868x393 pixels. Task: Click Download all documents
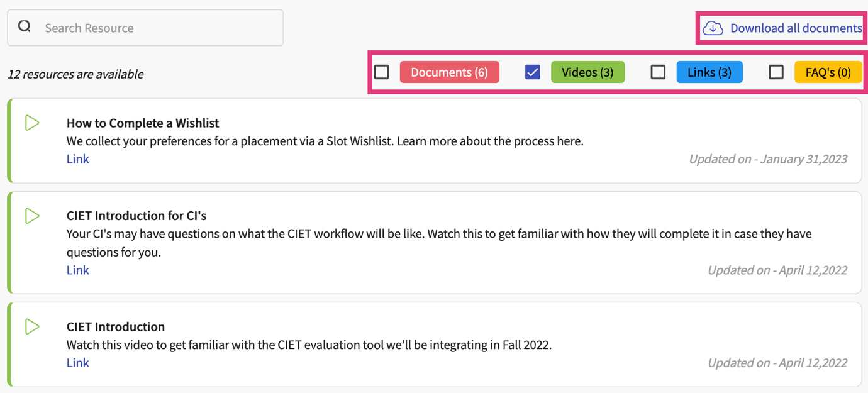pos(796,28)
